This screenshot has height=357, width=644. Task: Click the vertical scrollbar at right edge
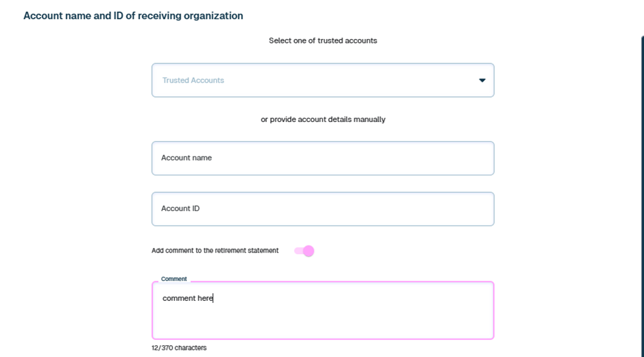641,198
